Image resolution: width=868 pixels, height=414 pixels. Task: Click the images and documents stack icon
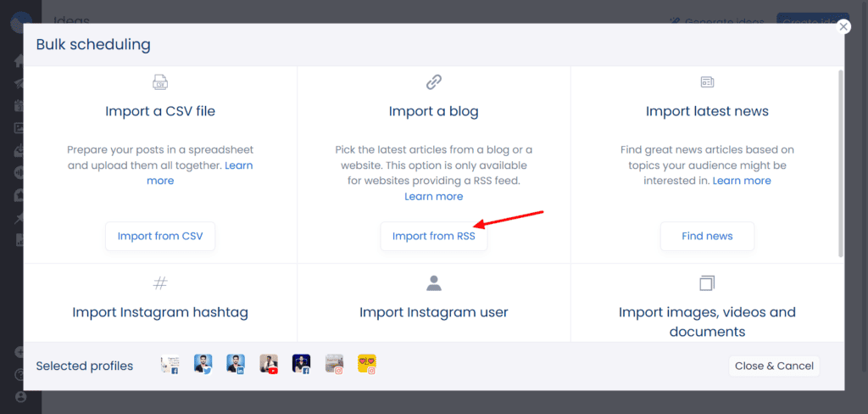pos(707,283)
